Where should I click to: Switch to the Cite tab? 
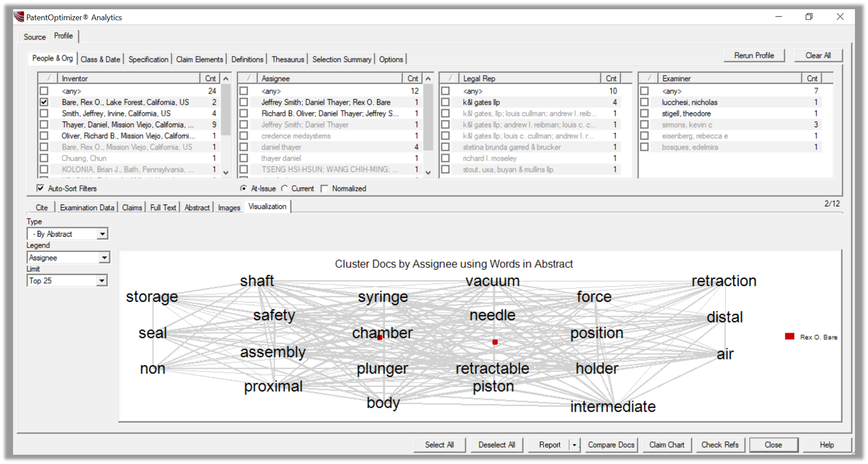pyautogui.click(x=42, y=207)
